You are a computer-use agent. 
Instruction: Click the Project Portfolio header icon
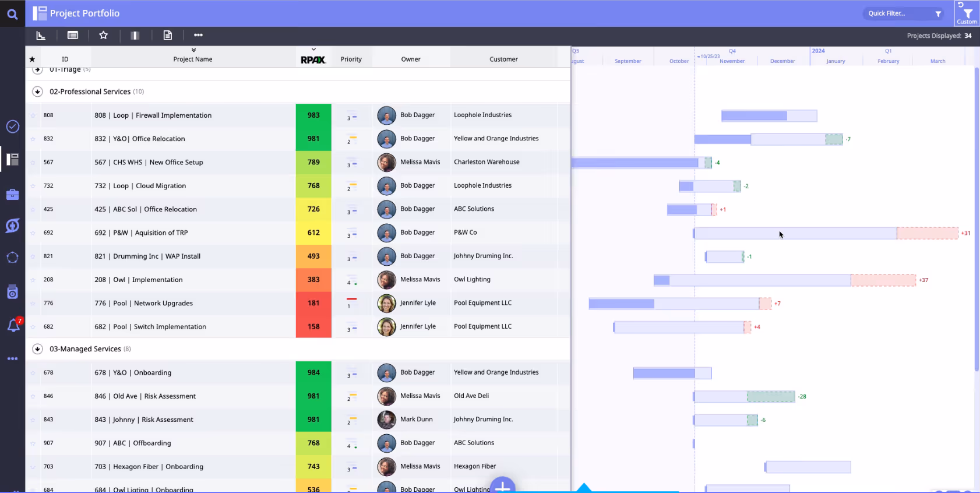point(39,13)
